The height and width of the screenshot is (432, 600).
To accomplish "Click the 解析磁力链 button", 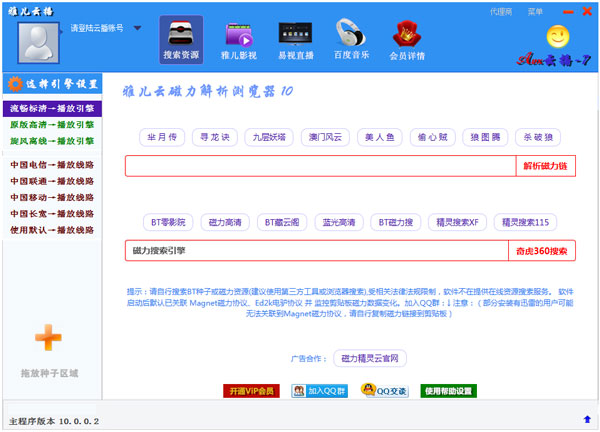I will (x=546, y=166).
